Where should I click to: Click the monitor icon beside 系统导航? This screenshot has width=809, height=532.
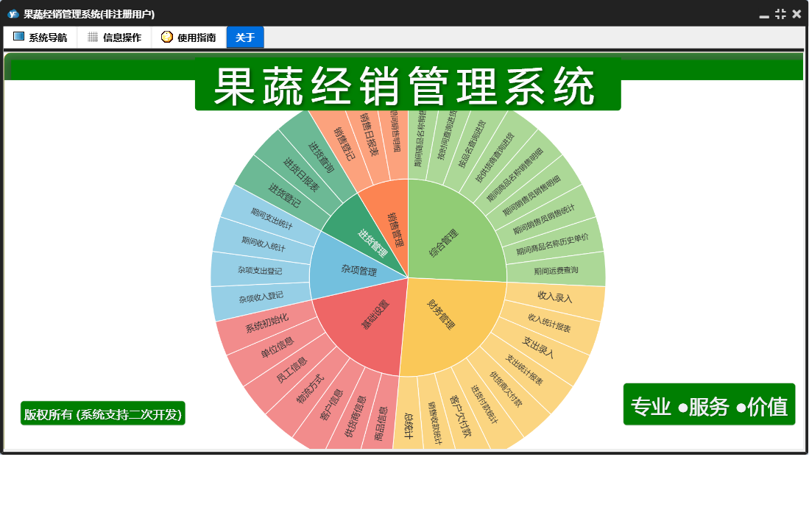click(18, 37)
